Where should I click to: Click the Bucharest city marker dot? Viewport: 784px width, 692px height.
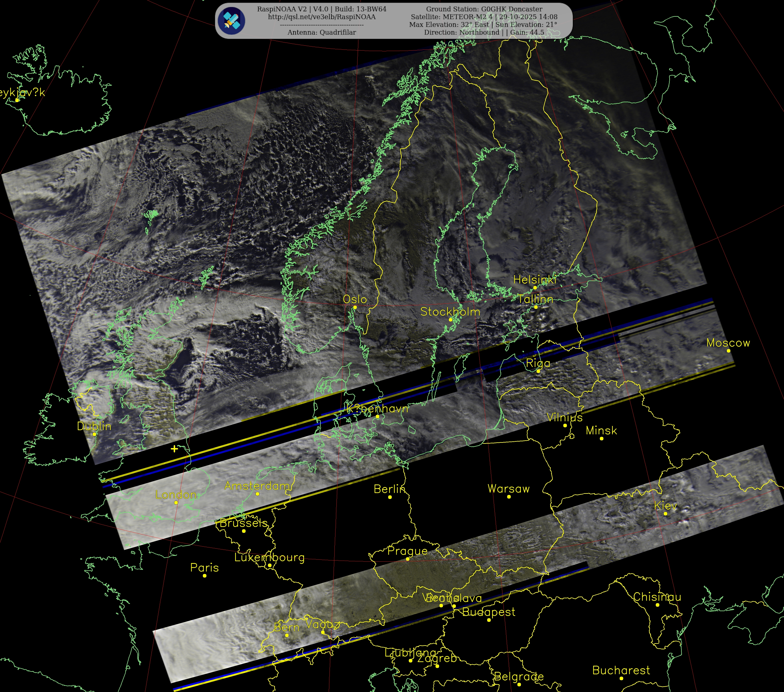point(621,678)
